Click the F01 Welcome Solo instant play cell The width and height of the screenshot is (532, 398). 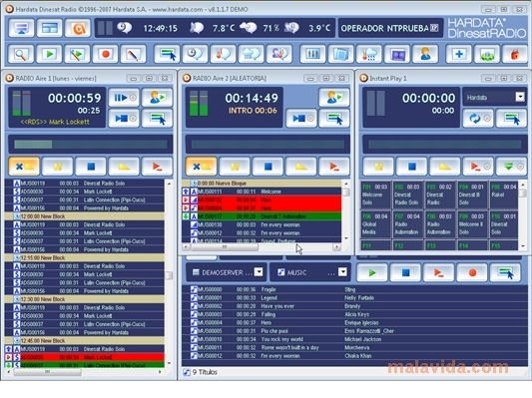tap(374, 195)
